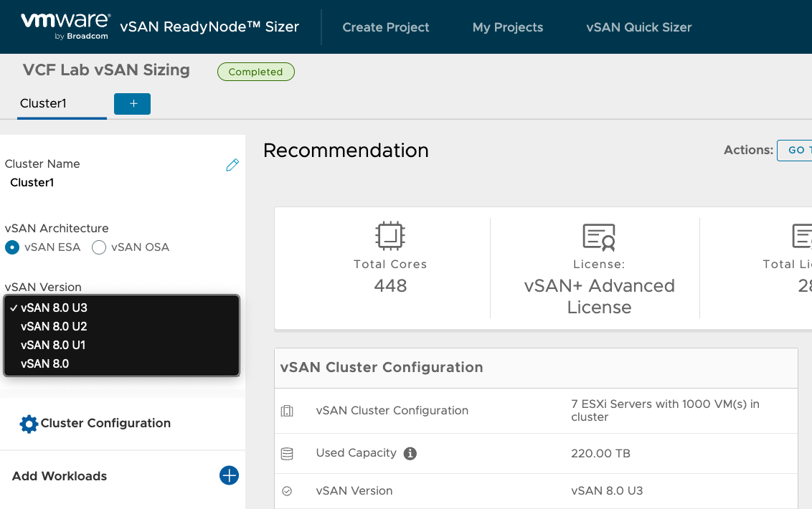Add a new cluster with the plus button
Image resolution: width=812 pixels, height=509 pixels.
pyautogui.click(x=132, y=104)
